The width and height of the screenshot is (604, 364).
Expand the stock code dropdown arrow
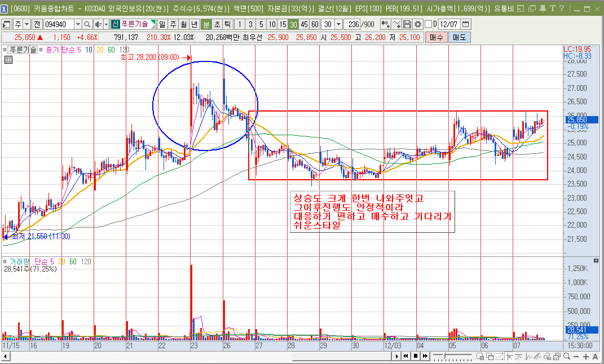coord(77,24)
